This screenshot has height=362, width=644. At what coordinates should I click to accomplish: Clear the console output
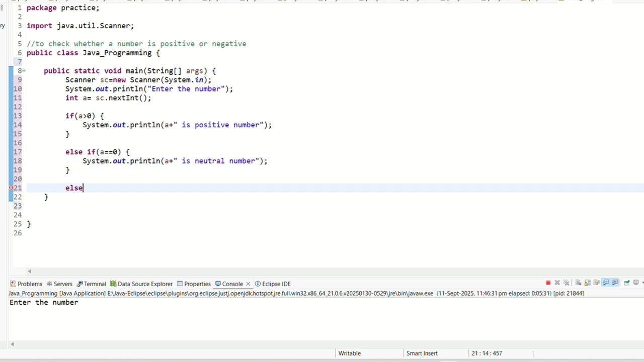(579, 283)
